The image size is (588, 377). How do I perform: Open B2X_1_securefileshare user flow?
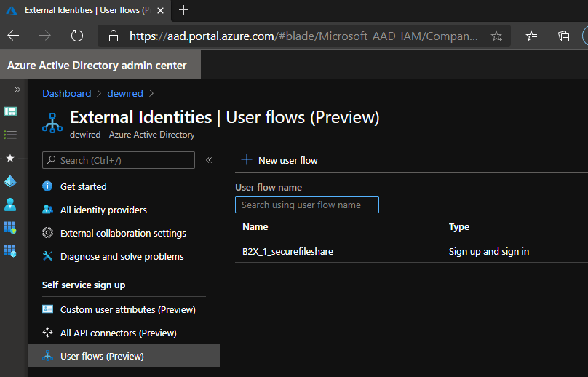click(x=287, y=252)
